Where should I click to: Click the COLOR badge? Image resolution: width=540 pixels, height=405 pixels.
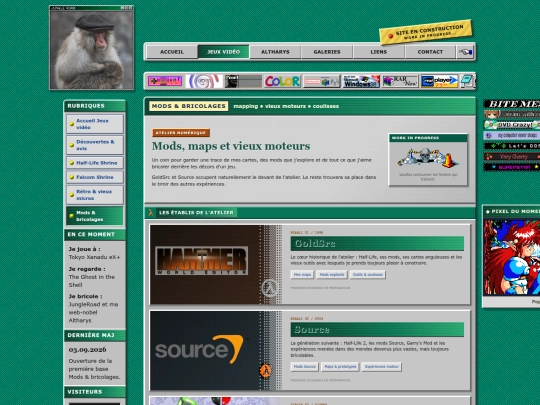(x=282, y=81)
